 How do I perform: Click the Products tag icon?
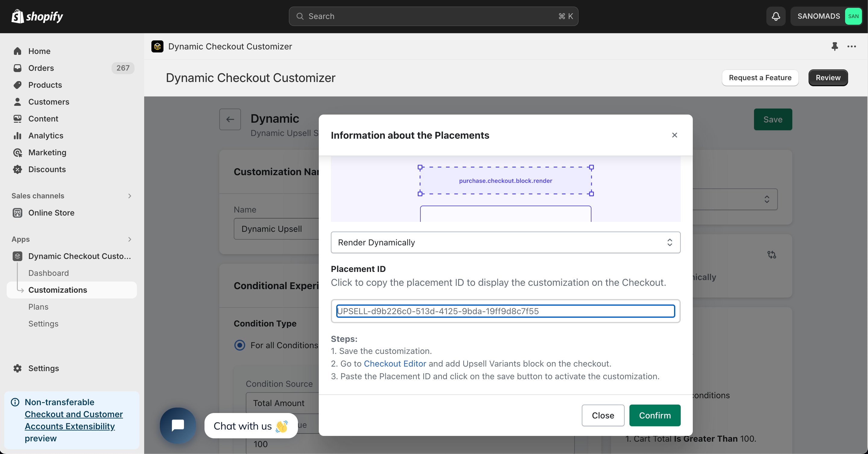coord(17,84)
